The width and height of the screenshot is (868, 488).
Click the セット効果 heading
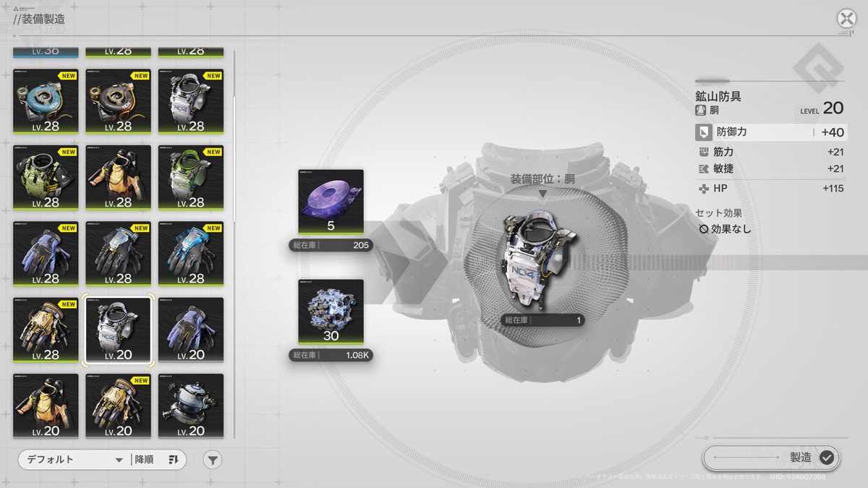coord(718,213)
